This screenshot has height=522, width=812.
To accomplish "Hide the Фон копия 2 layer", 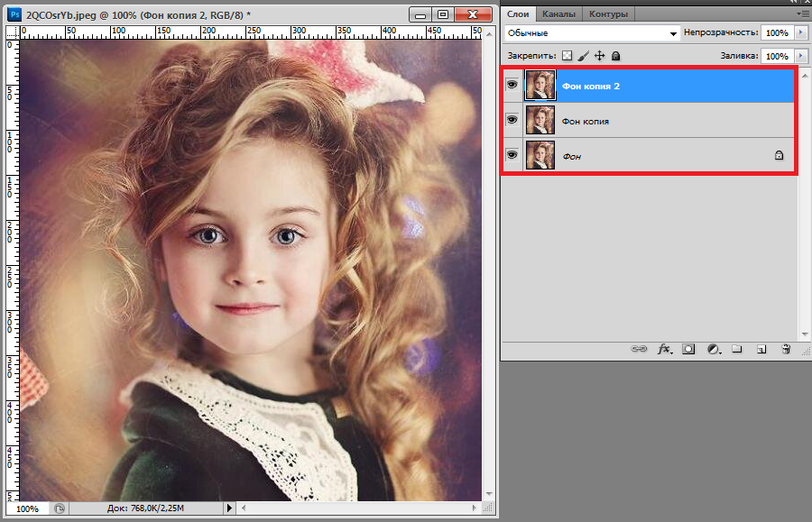I will 512,85.
